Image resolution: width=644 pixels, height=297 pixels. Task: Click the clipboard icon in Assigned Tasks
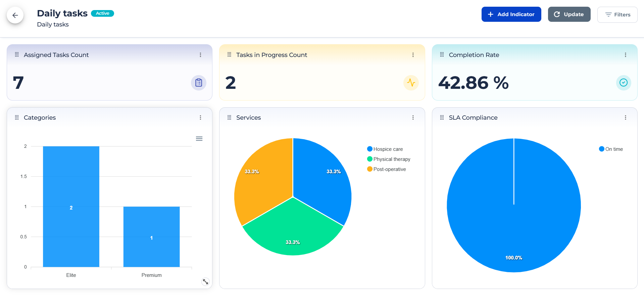[199, 83]
